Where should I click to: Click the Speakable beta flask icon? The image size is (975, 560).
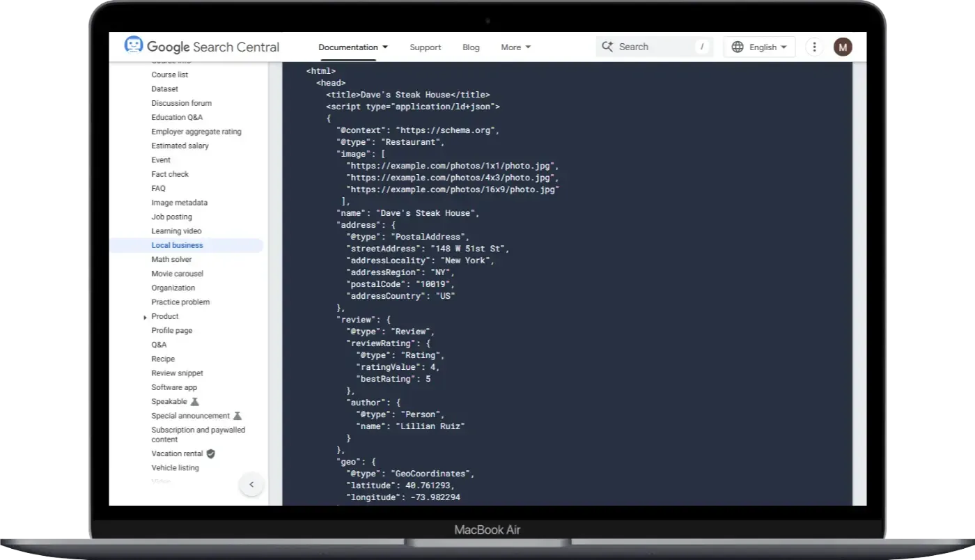[x=195, y=402]
